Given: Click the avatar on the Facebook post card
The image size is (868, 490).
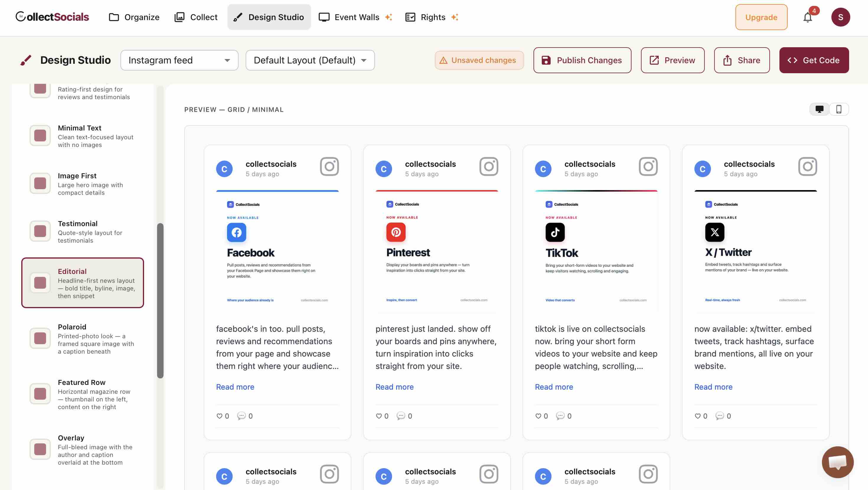Looking at the screenshot, I should pyautogui.click(x=224, y=169).
